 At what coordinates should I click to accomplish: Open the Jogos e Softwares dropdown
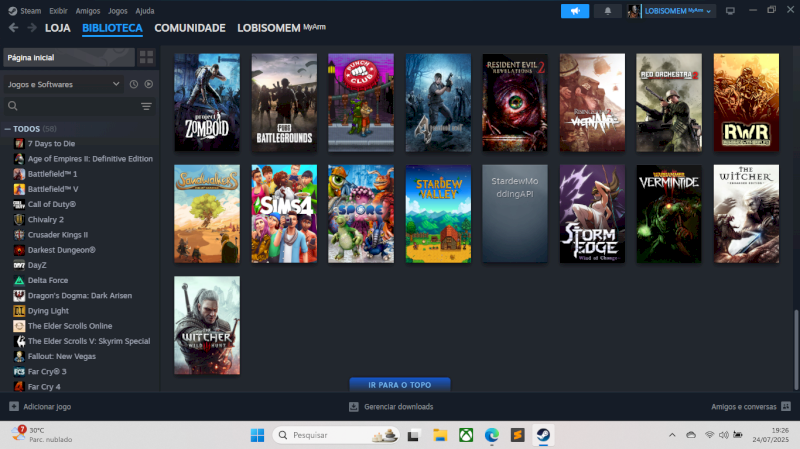[x=63, y=84]
